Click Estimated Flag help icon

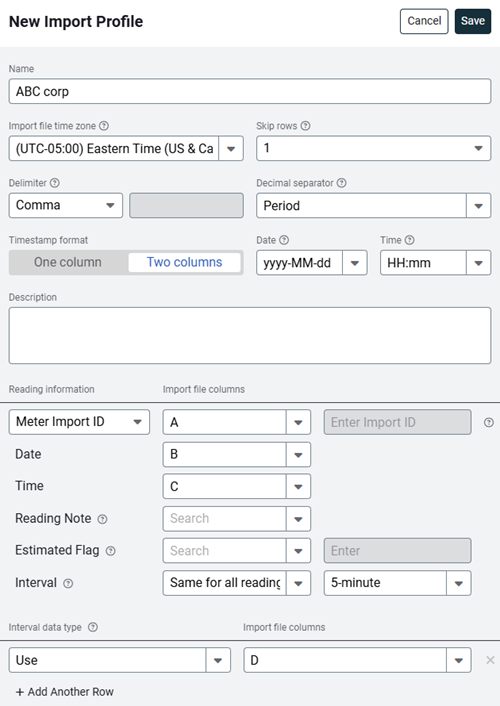pos(110,551)
